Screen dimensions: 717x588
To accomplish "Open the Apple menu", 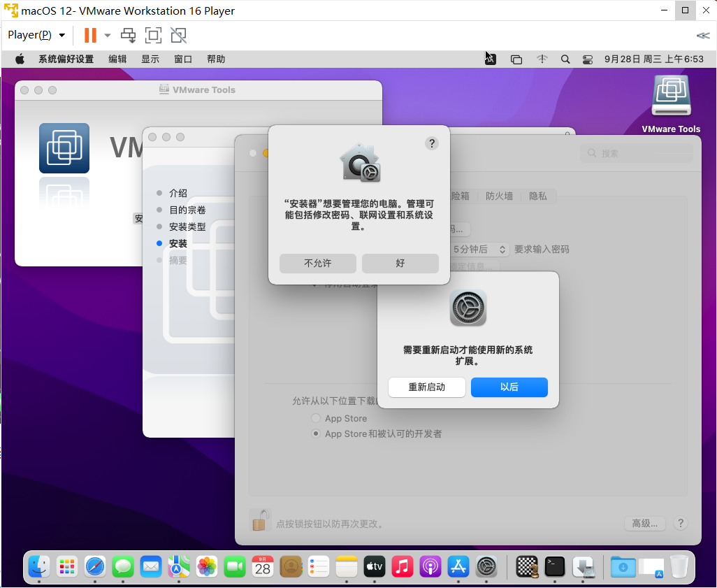I will [x=20, y=59].
